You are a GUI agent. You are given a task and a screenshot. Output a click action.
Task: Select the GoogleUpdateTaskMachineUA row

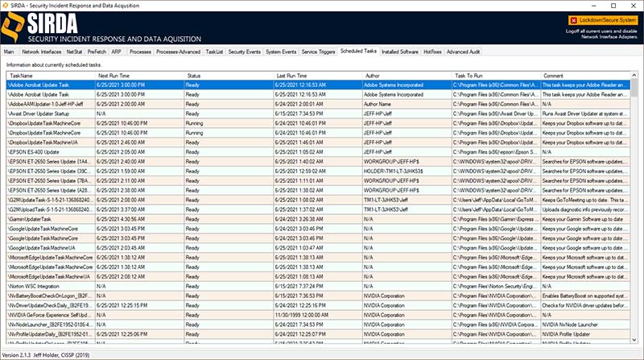pyautogui.click(x=318, y=248)
